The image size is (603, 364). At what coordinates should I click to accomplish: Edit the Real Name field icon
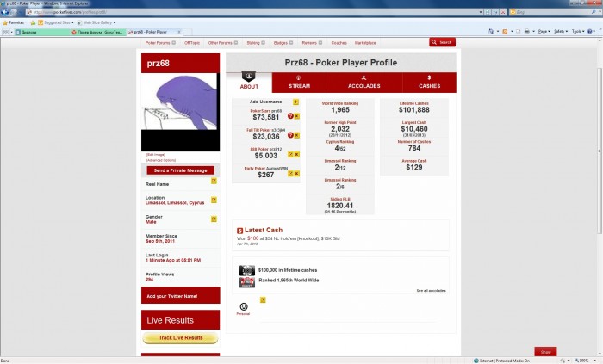[x=214, y=181]
